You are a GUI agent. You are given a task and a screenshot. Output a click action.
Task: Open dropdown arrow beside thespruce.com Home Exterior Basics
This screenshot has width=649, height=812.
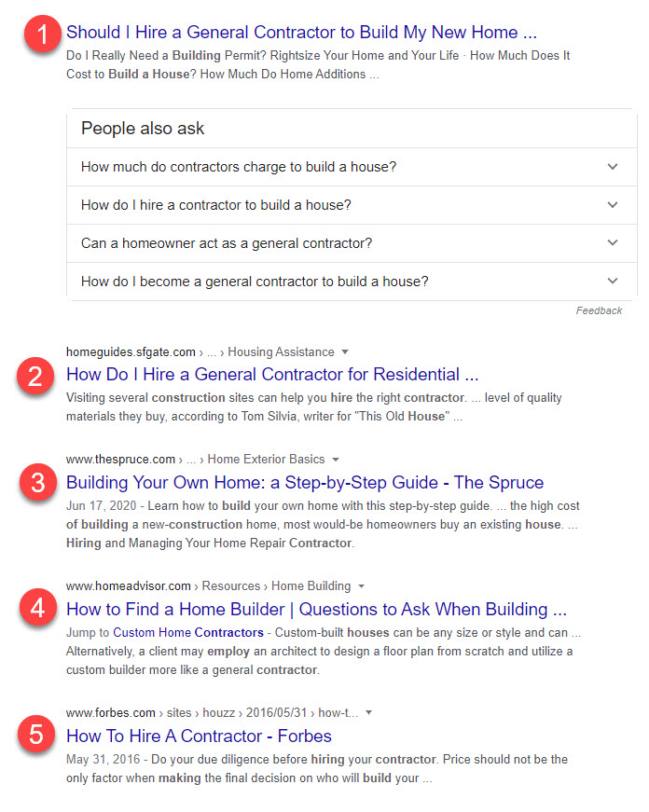(336, 460)
